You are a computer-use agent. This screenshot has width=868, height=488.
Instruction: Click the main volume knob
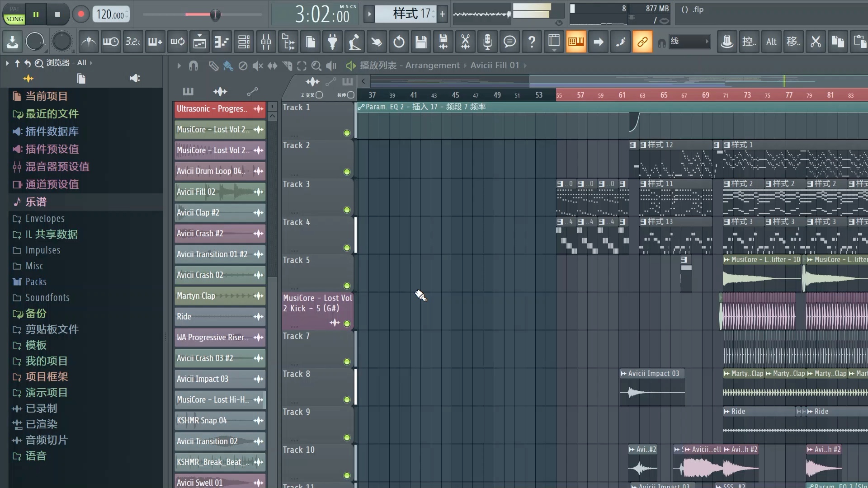click(x=35, y=42)
